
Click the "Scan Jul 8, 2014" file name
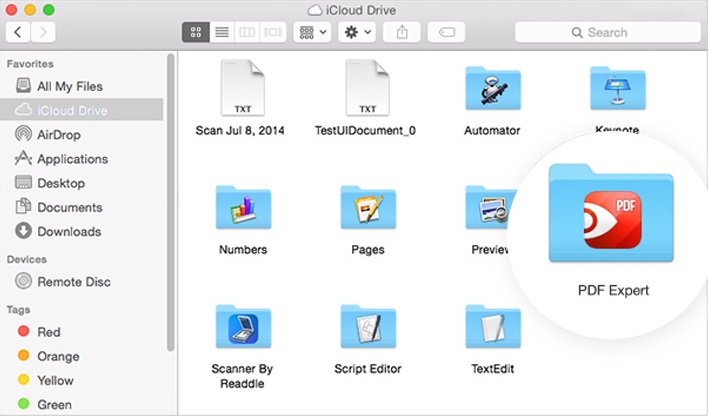pyautogui.click(x=240, y=131)
